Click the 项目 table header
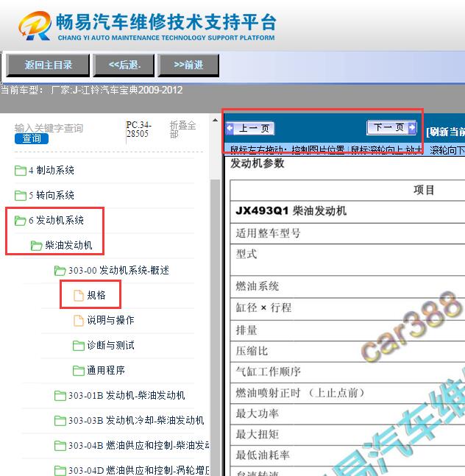 (x=424, y=190)
